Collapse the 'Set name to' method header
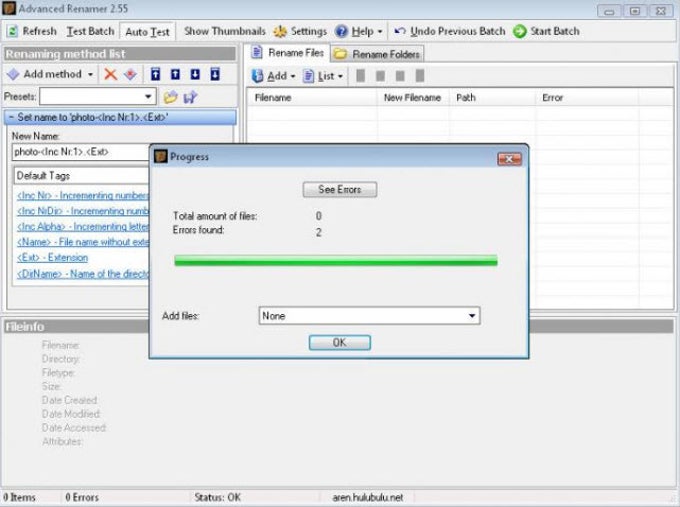Viewport: 680px width, 507px height. tap(120, 117)
